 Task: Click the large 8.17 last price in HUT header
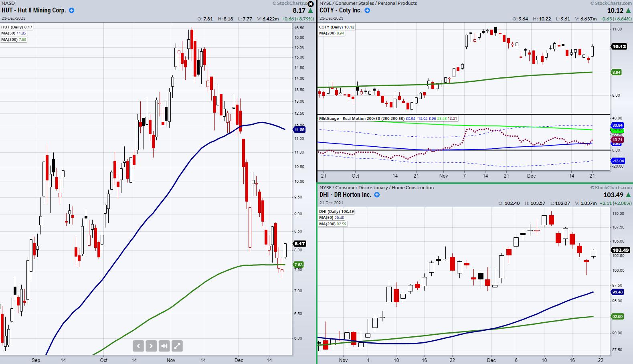click(299, 11)
